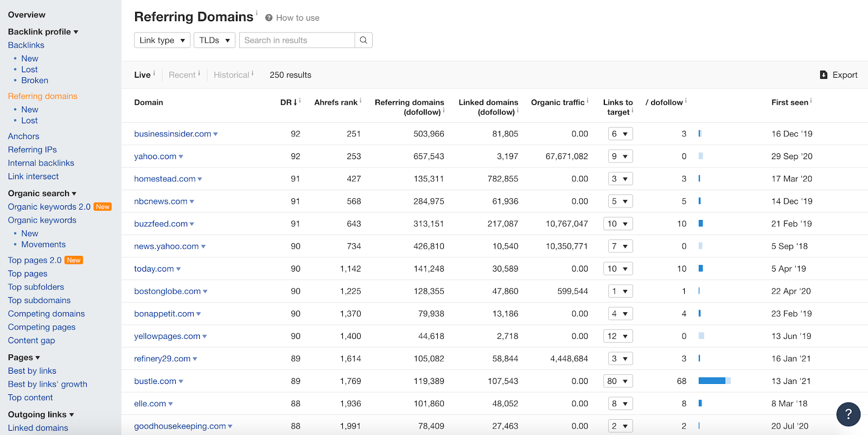Image resolution: width=868 pixels, height=435 pixels.
Task: Open bostonglobe.com domain link
Action: 168,292
